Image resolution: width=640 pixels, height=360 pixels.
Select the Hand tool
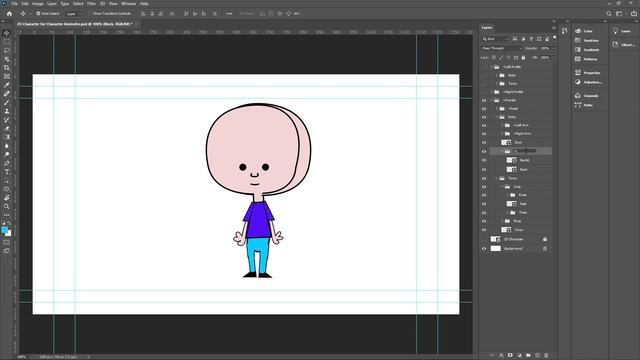[7, 198]
